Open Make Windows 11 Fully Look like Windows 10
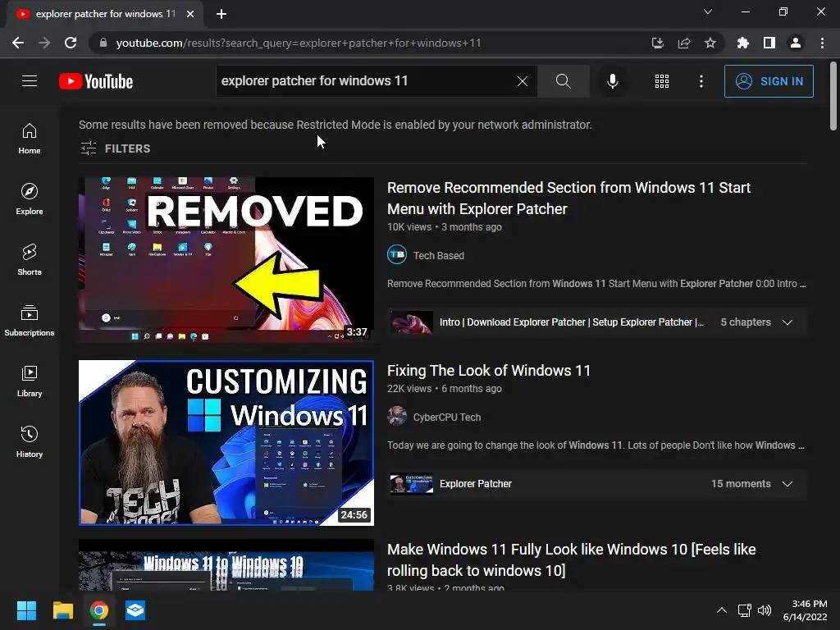 [x=571, y=559]
